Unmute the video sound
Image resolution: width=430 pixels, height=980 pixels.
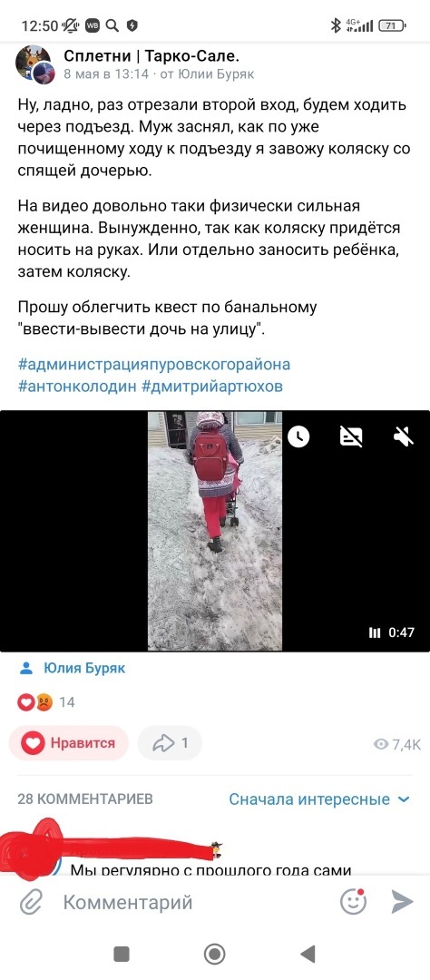(404, 436)
